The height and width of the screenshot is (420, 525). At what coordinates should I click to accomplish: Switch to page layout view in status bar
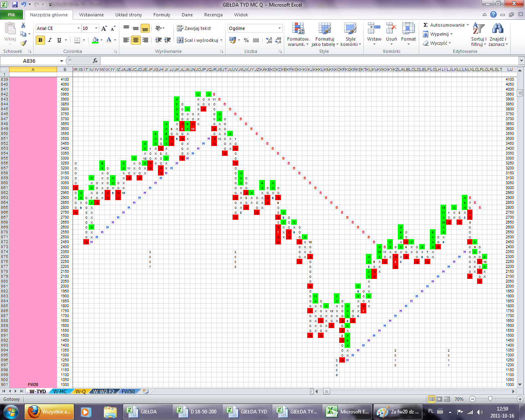(x=439, y=399)
